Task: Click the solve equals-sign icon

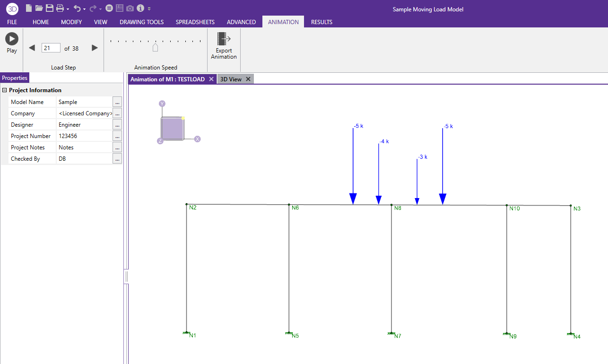Action: coord(109,8)
